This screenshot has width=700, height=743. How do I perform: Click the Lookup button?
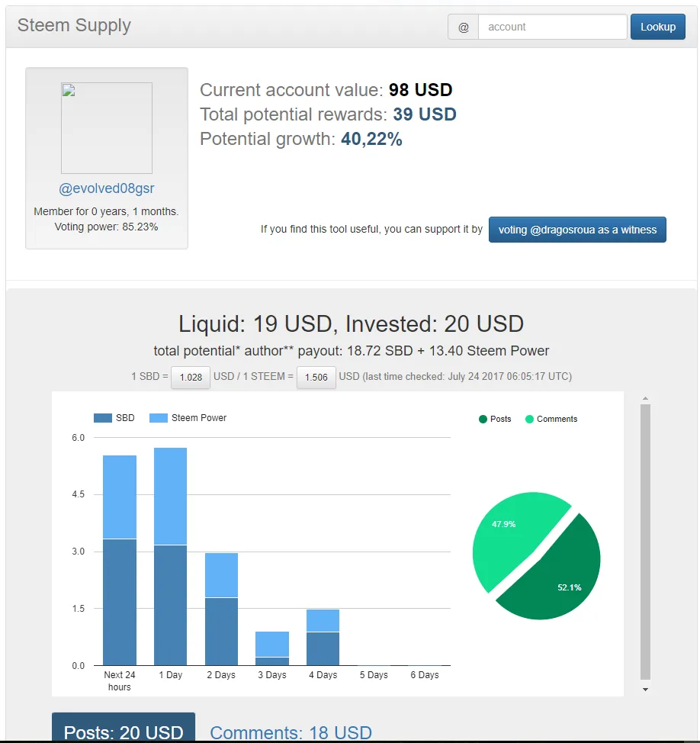click(658, 27)
